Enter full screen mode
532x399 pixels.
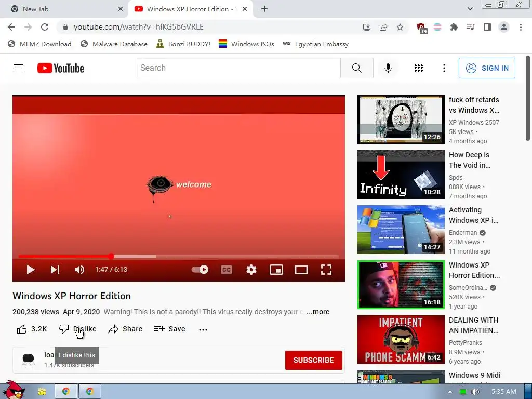point(326,270)
